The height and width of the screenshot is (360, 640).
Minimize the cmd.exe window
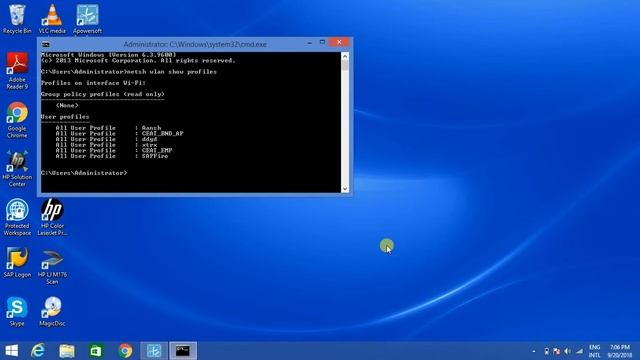pyautogui.click(x=310, y=42)
